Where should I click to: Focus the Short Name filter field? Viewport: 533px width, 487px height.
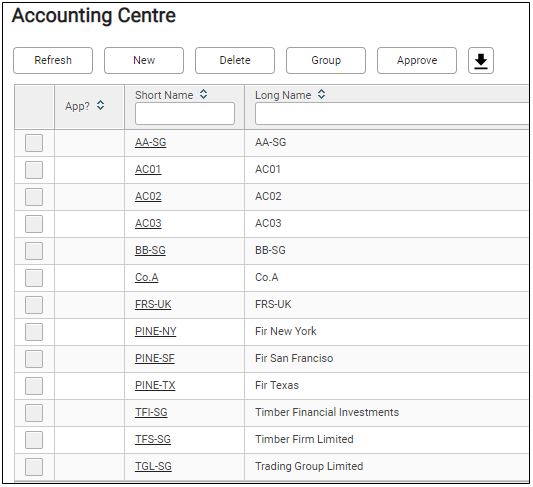(x=185, y=114)
